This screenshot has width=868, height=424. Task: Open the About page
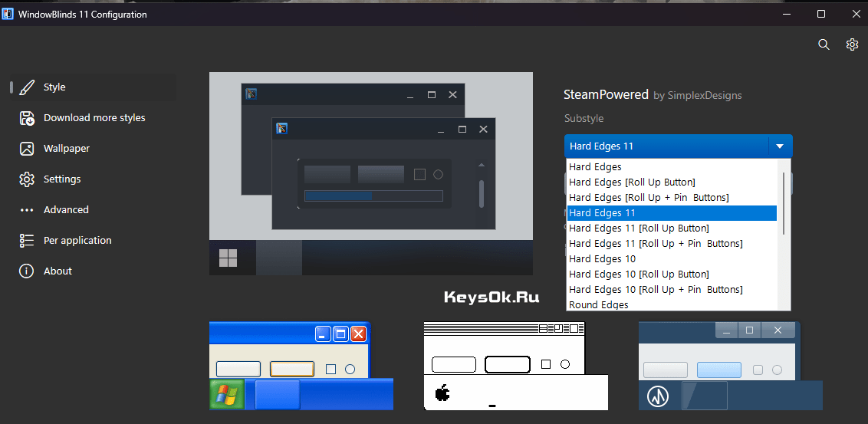click(58, 271)
